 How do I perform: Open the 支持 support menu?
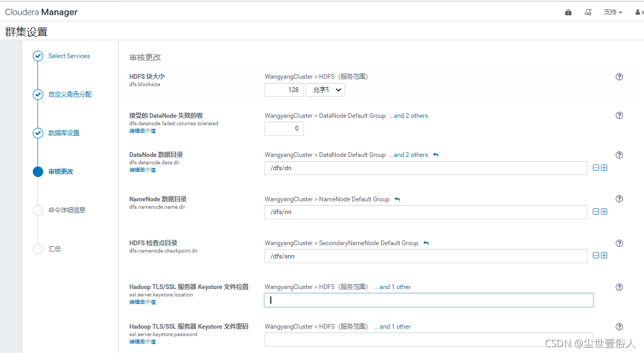(x=613, y=12)
